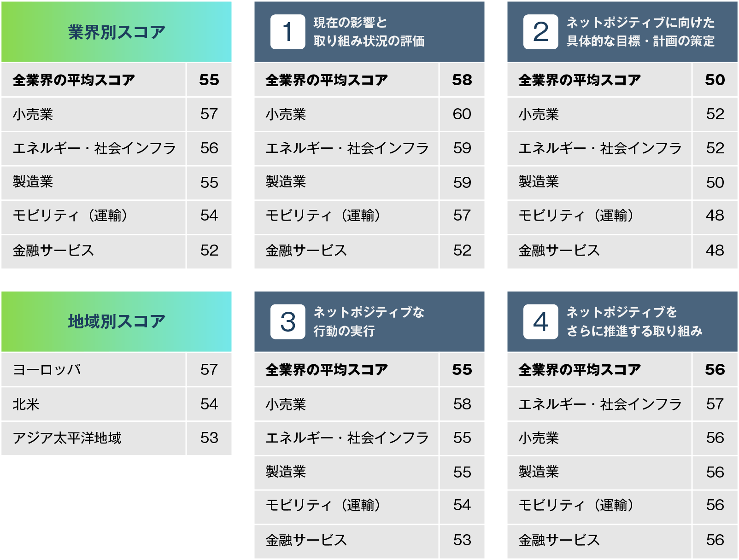Click the 具体的な目標・計画の策定 heading text
The width and height of the screenshot is (739, 560).
tap(640, 41)
